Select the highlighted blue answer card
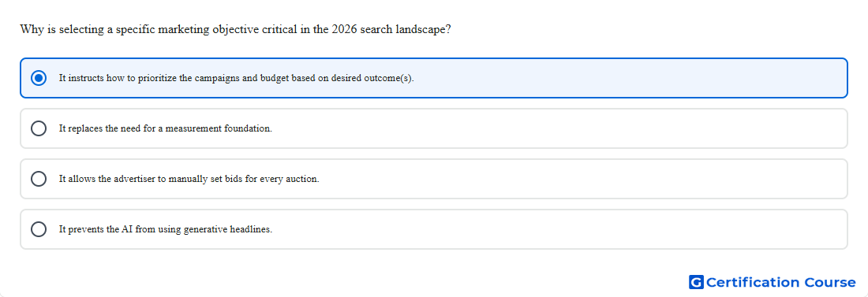The width and height of the screenshot is (868, 297). tap(434, 78)
